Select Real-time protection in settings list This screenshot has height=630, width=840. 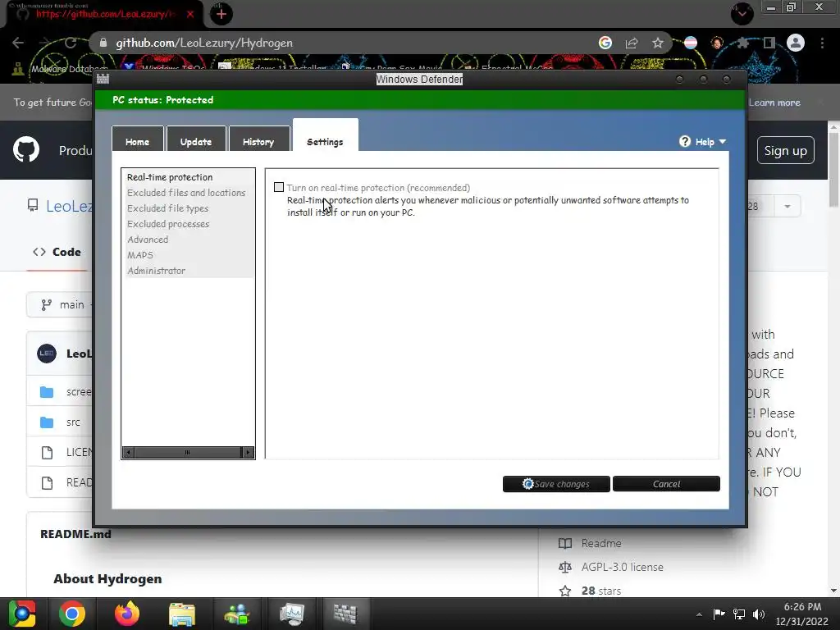click(x=170, y=177)
